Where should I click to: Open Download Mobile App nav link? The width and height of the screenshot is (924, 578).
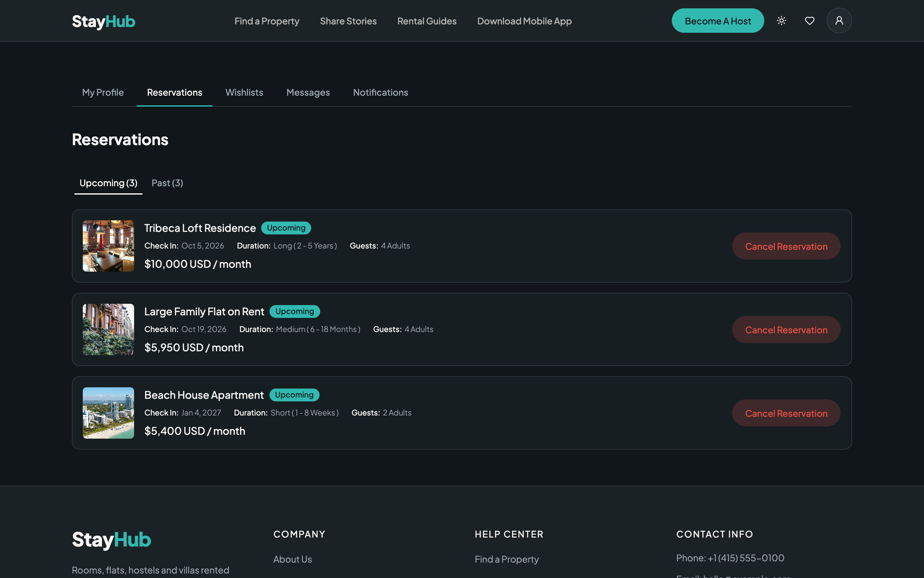(524, 21)
